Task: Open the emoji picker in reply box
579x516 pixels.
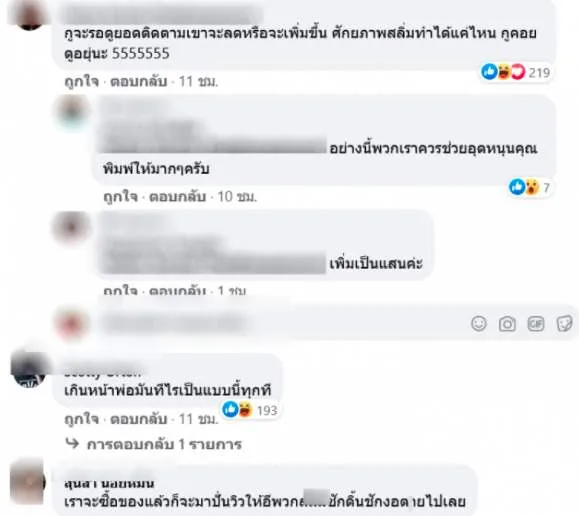Action: pyautogui.click(x=479, y=324)
